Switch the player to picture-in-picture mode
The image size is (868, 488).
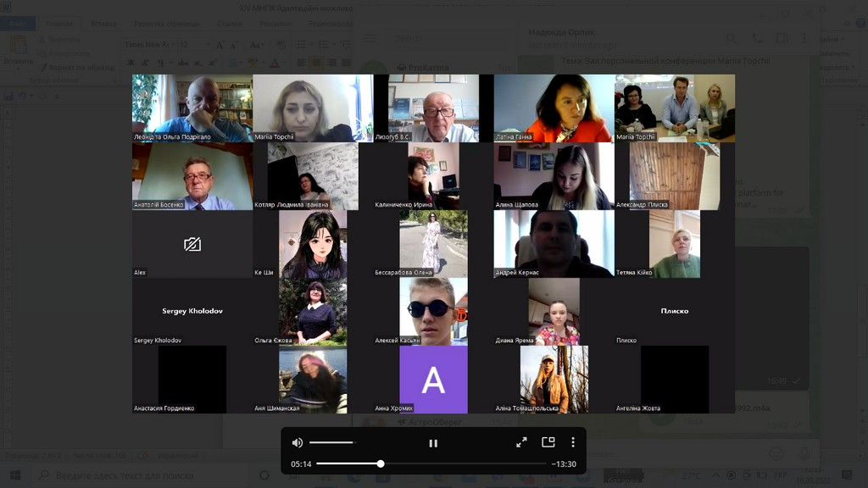pyautogui.click(x=548, y=442)
